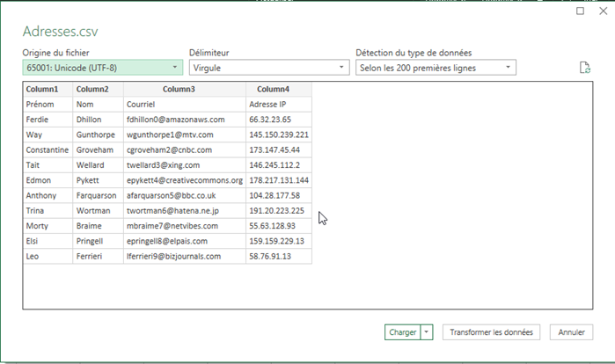The image size is (615, 364).
Task: Click the Morty cell
Action: (x=48, y=226)
